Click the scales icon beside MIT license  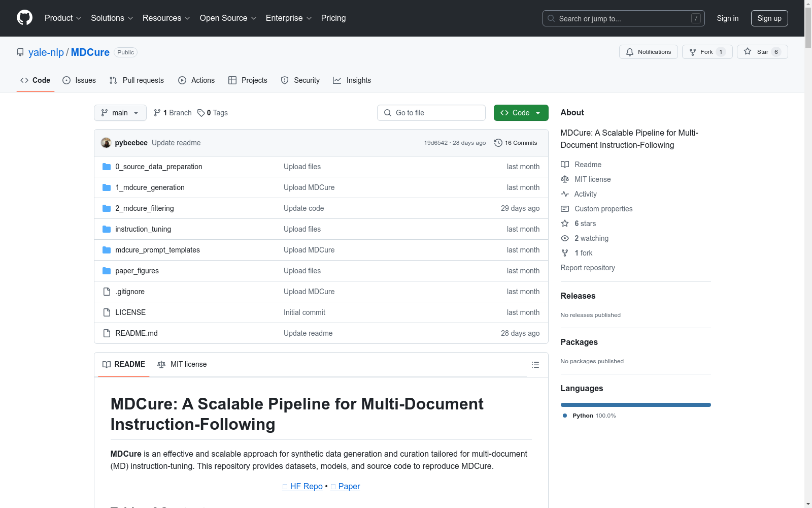click(x=565, y=179)
